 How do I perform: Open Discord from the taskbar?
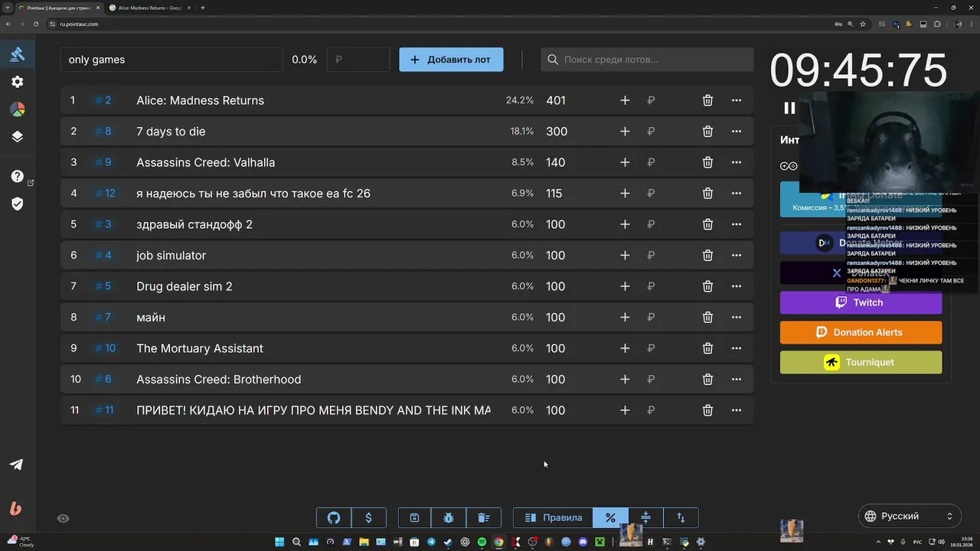(583, 542)
